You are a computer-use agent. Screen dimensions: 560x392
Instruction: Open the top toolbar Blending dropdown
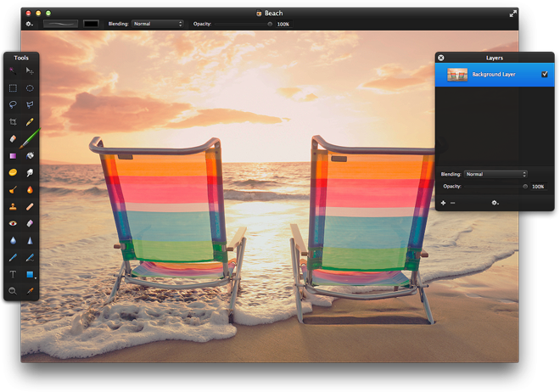tap(158, 24)
